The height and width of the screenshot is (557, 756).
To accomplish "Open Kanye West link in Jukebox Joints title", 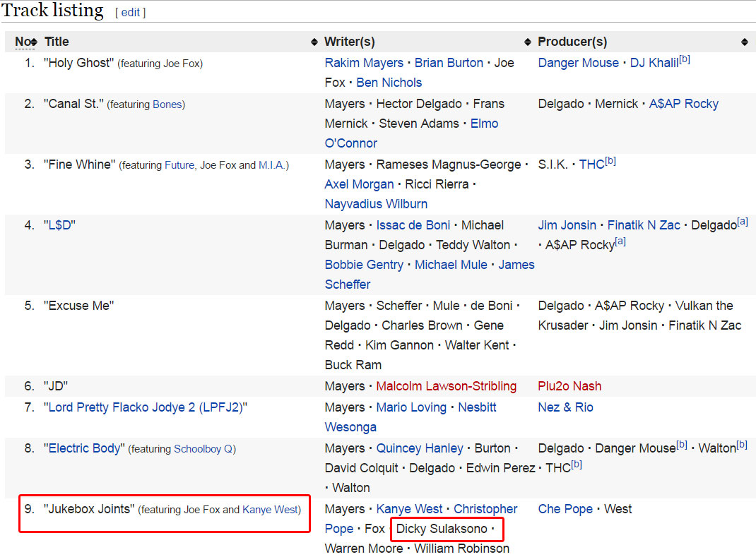I will point(270,510).
